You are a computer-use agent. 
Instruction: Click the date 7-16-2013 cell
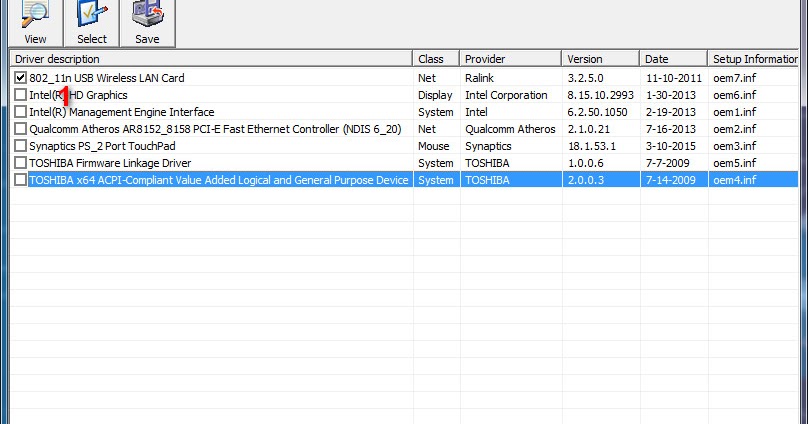point(671,129)
